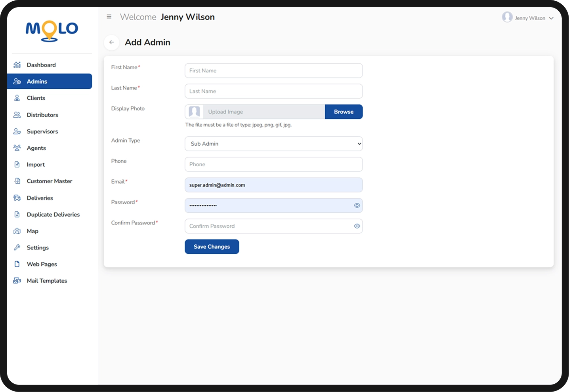Click the file type hint text
Image resolution: width=569 pixels, height=392 pixels.
(x=239, y=125)
